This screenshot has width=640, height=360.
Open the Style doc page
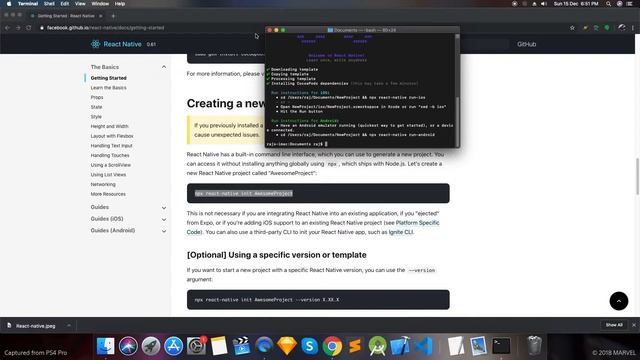pyautogui.click(x=96, y=117)
